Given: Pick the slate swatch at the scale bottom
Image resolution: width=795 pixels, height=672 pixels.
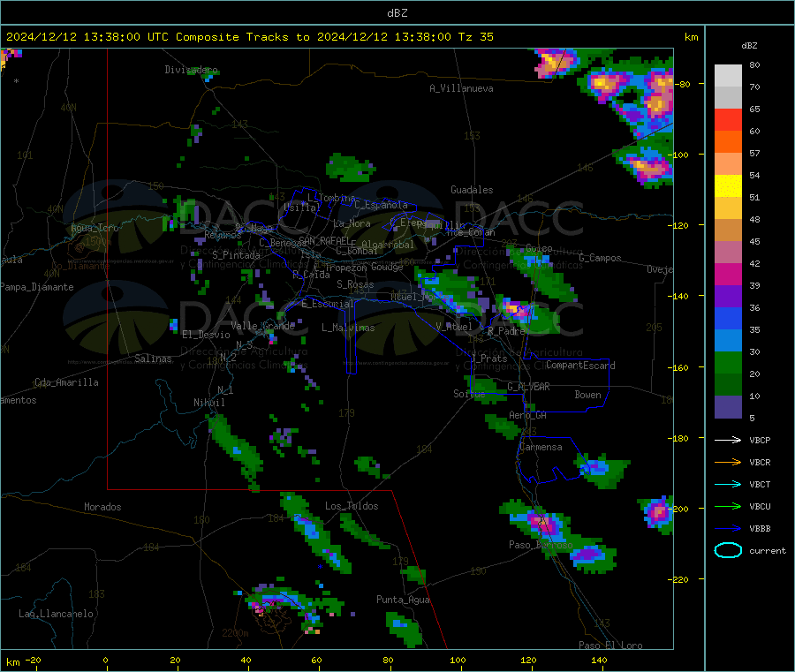Looking at the screenshot, I should pyautogui.click(x=728, y=407).
